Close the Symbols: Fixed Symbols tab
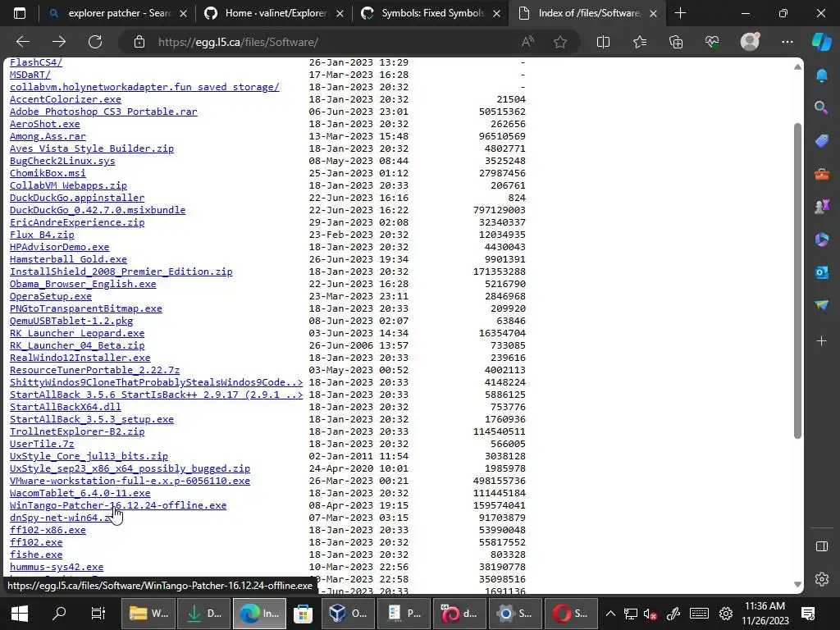Image resolution: width=840 pixels, height=630 pixels. (x=496, y=13)
